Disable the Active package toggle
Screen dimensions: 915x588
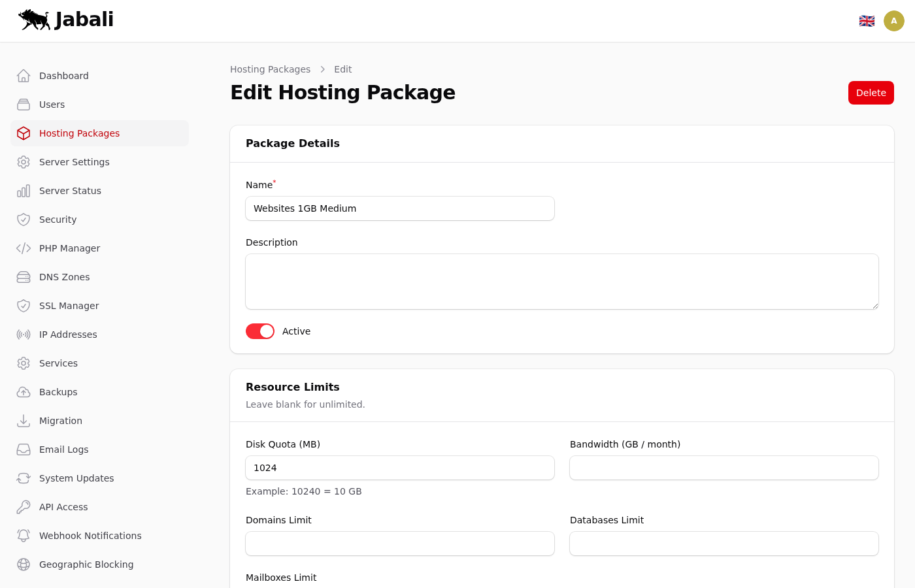click(260, 331)
